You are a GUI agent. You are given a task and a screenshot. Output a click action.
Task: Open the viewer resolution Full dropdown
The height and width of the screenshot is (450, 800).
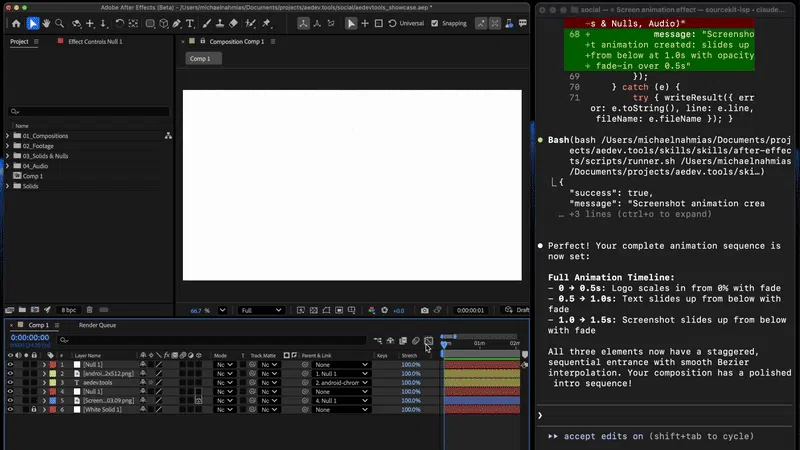coord(261,310)
